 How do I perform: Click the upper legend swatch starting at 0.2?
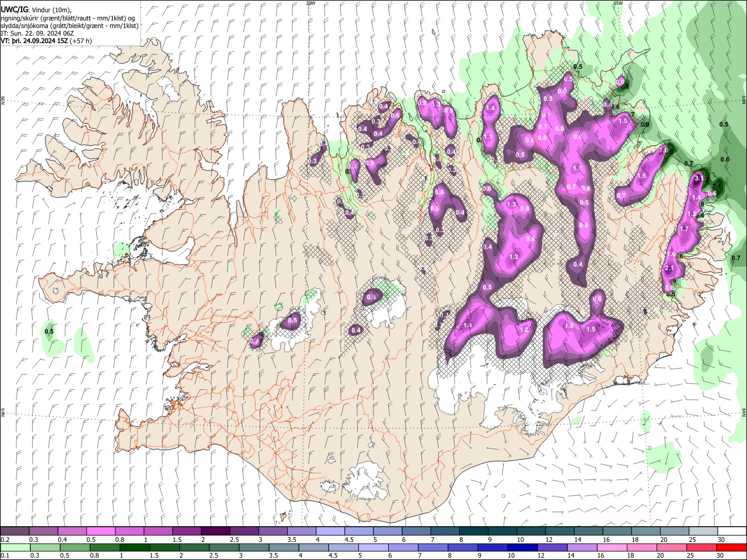coord(15,531)
